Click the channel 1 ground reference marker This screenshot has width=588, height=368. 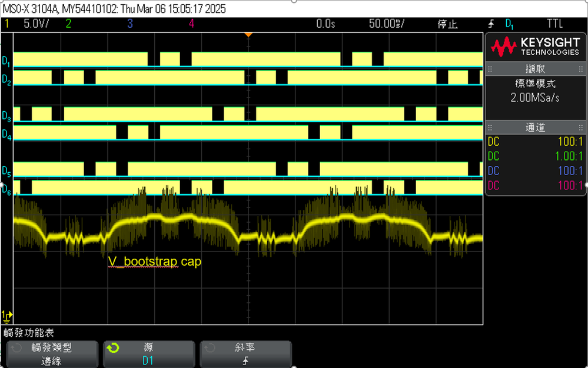[6, 316]
